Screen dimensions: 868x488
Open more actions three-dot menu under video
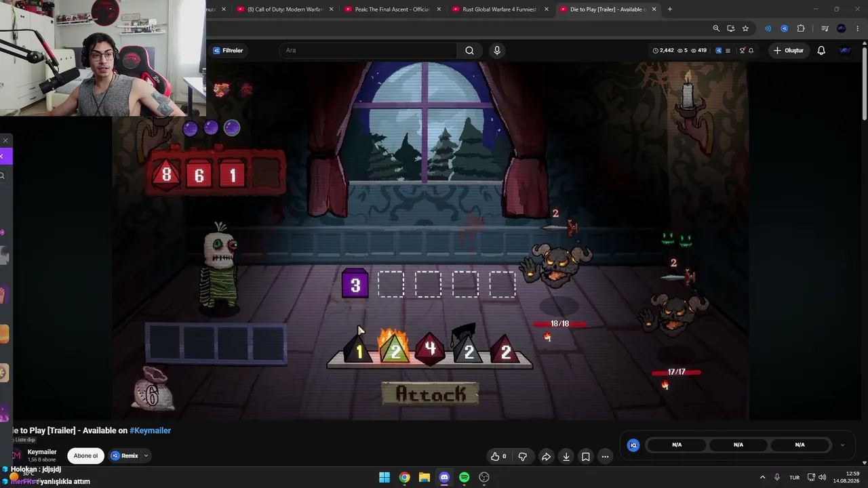click(x=606, y=457)
